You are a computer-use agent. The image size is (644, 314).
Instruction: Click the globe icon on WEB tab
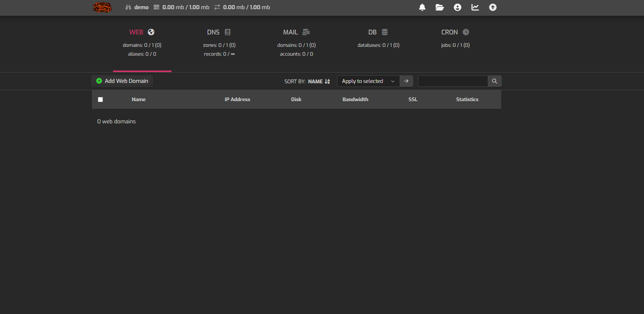[x=151, y=32]
